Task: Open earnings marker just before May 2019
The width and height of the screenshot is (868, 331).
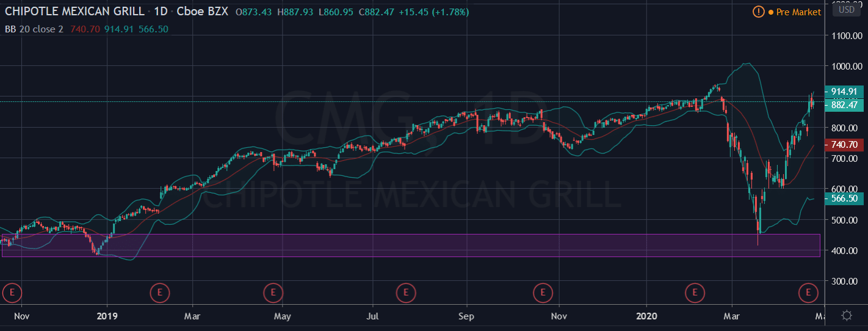Action: click(x=273, y=293)
